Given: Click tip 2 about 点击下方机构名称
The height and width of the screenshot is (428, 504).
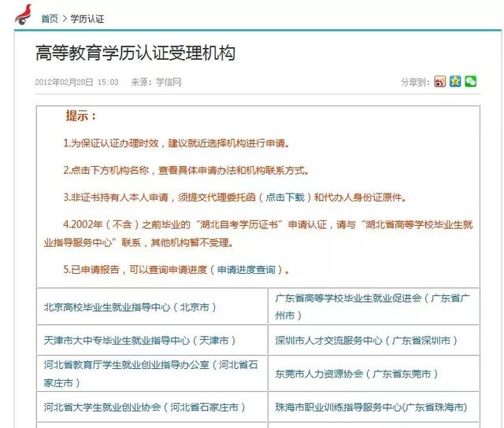Looking at the screenshot, I should (186, 170).
